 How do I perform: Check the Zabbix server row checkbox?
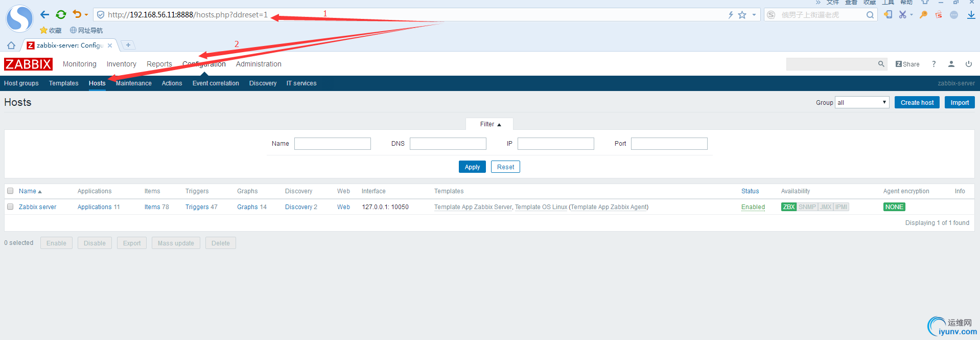click(x=10, y=207)
